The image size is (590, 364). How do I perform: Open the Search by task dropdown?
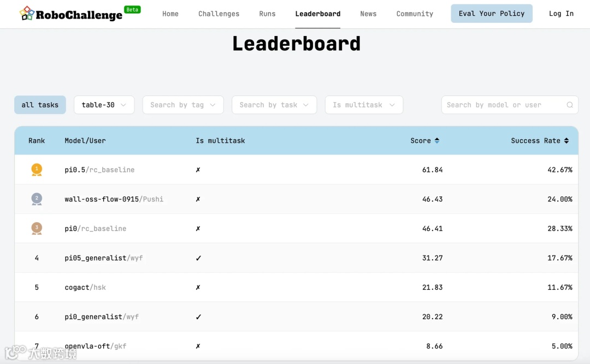tap(274, 105)
